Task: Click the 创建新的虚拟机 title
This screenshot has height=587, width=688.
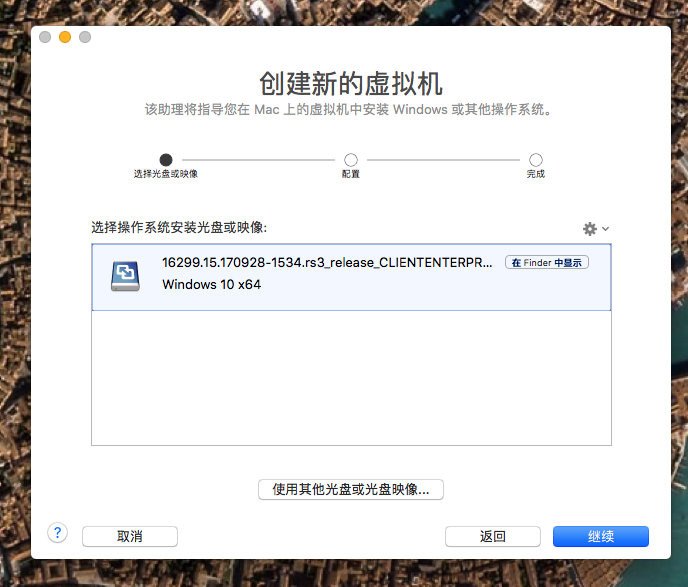Action: pyautogui.click(x=351, y=82)
